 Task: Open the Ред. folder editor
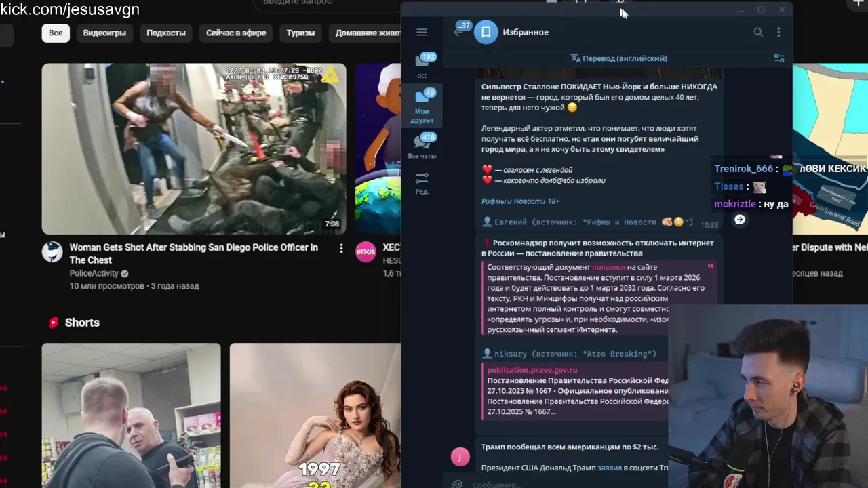[x=422, y=183]
